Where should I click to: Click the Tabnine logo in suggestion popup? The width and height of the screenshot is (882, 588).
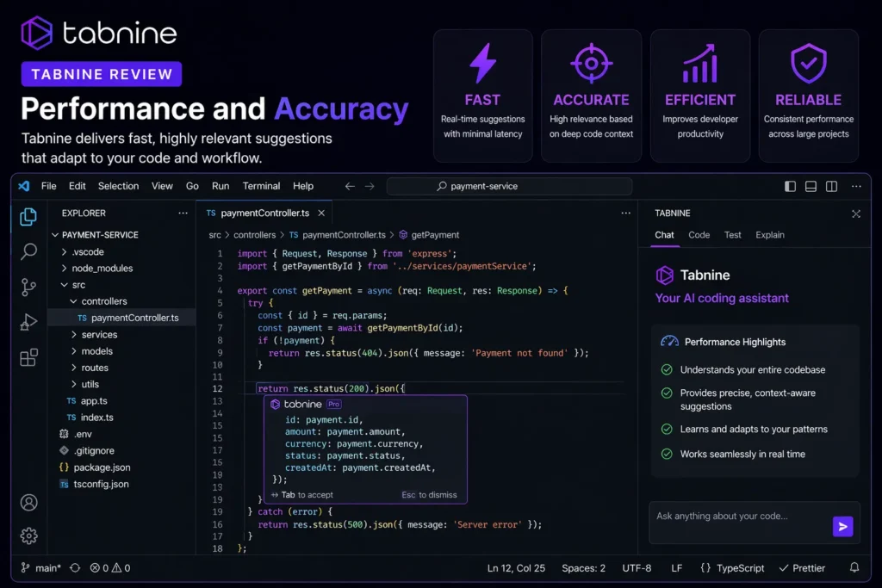point(275,404)
